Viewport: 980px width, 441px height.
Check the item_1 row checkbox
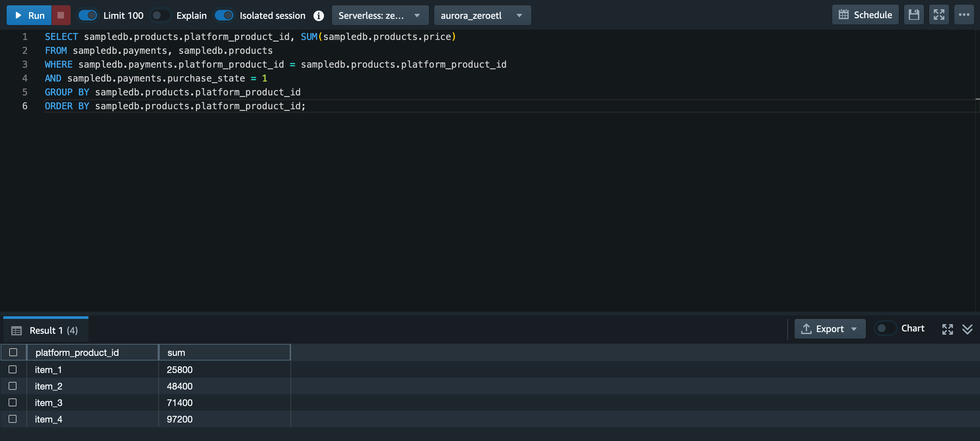coord(13,369)
